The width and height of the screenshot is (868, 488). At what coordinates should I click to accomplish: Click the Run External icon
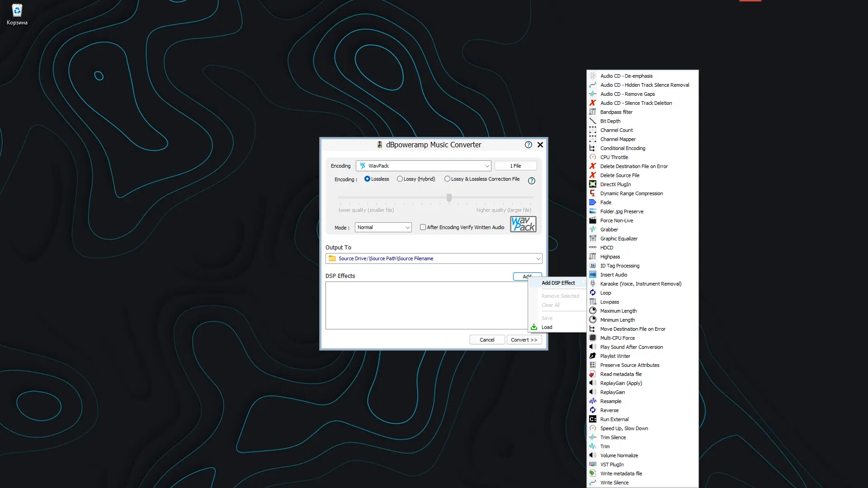[x=593, y=419]
